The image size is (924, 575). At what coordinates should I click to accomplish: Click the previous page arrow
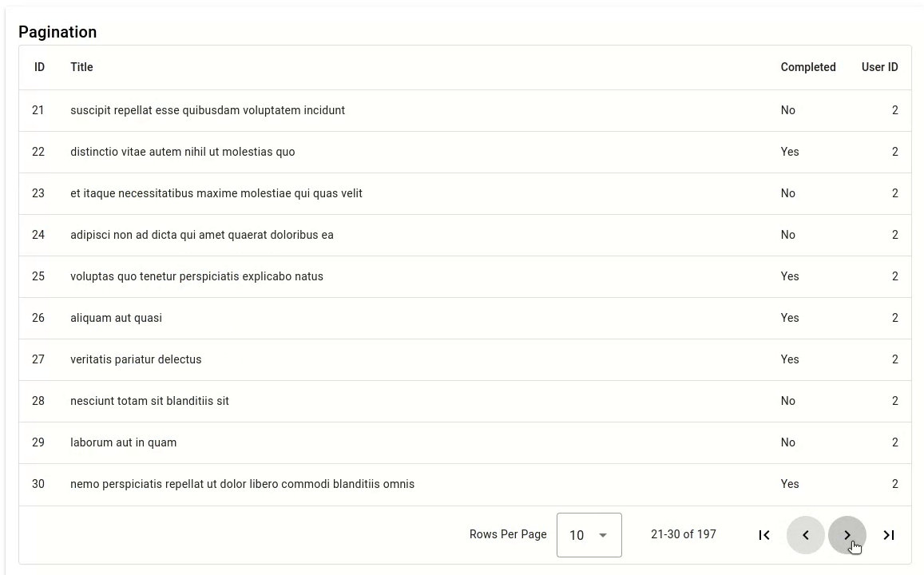coord(805,535)
